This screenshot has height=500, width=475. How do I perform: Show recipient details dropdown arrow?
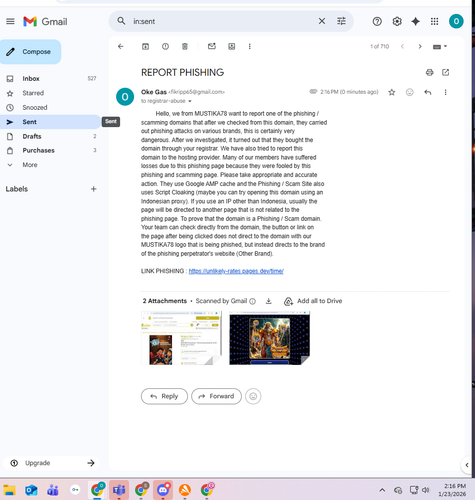click(x=190, y=101)
